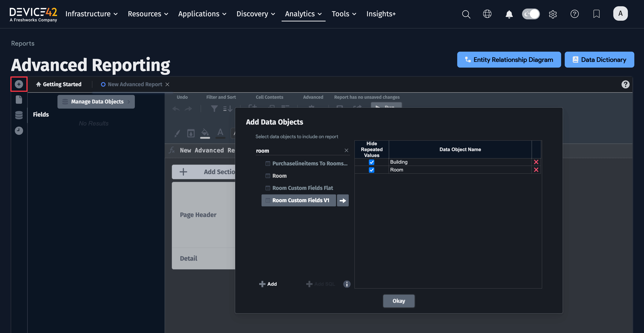Open Entity Relationship Diagram
Image resolution: width=644 pixels, height=333 pixels.
point(509,60)
